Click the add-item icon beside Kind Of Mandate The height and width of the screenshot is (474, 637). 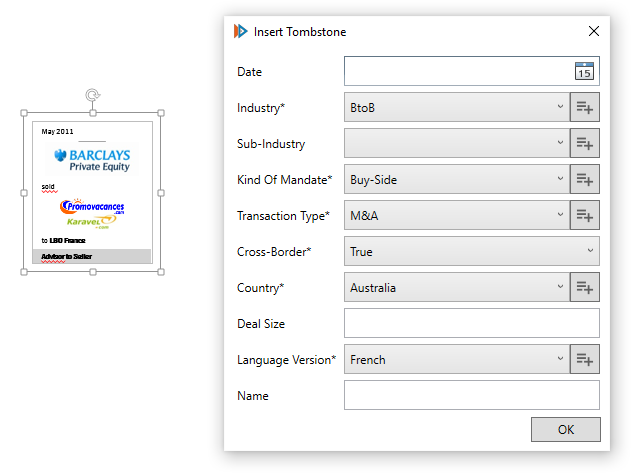point(584,179)
